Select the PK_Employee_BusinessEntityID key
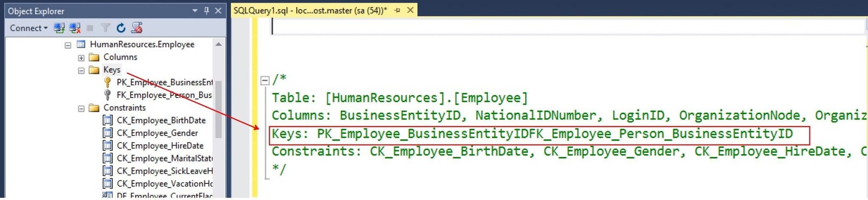This screenshot has width=868, height=200. tap(164, 82)
